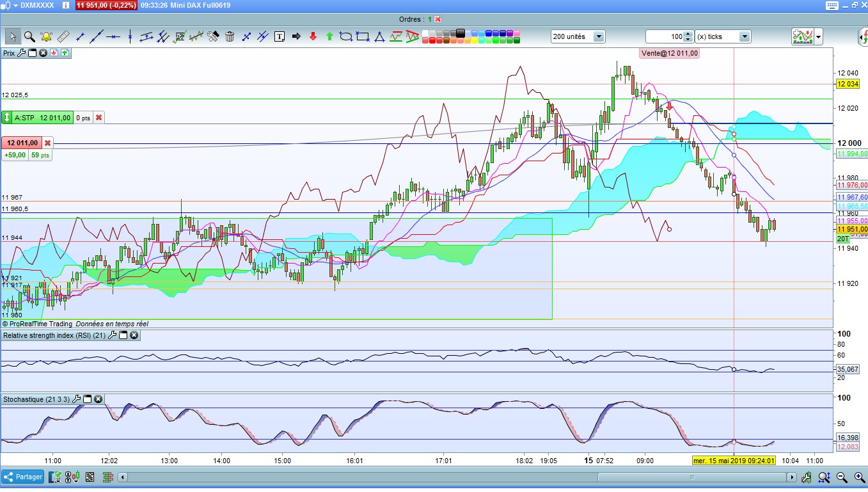Screen dimensions: 868x492
Task: Choose the text annotation tool
Action: tap(280, 36)
